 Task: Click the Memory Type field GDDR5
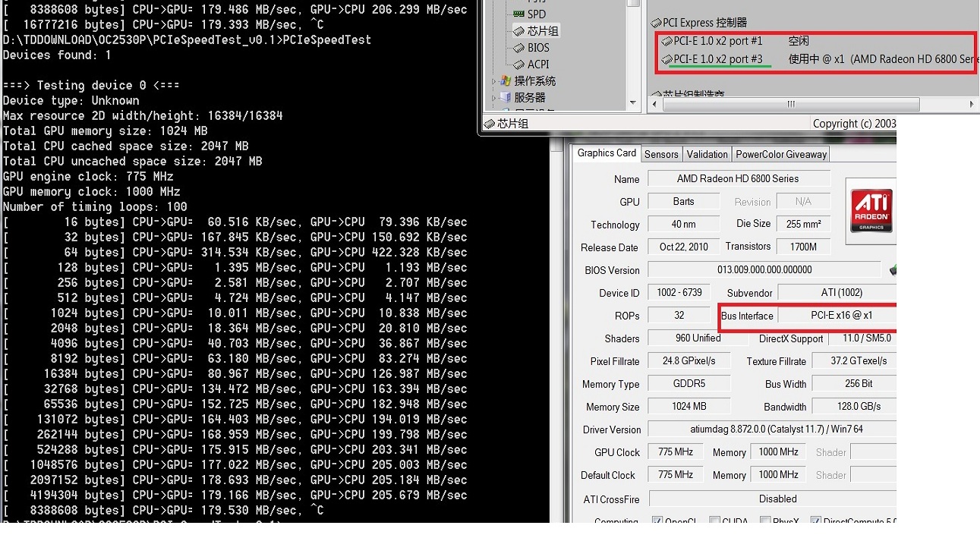tap(689, 383)
